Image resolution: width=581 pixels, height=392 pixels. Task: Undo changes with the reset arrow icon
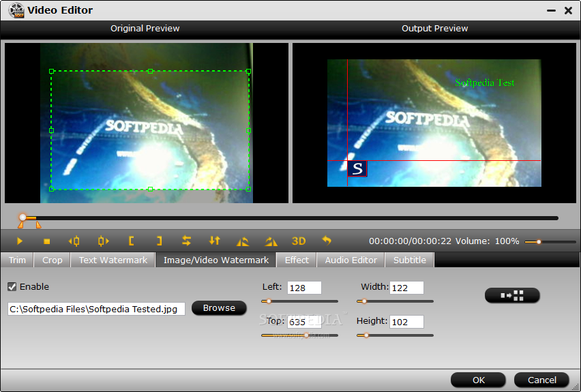(327, 241)
